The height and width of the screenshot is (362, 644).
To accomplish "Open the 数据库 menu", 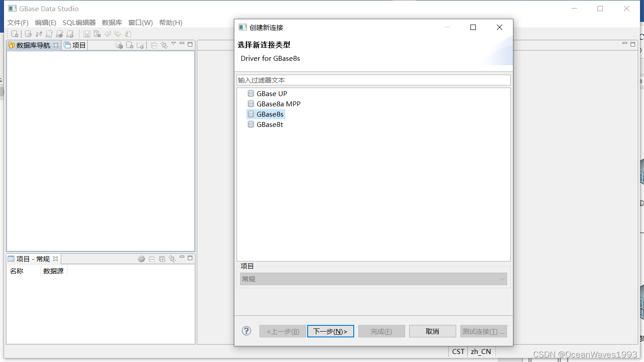I will tap(112, 23).
